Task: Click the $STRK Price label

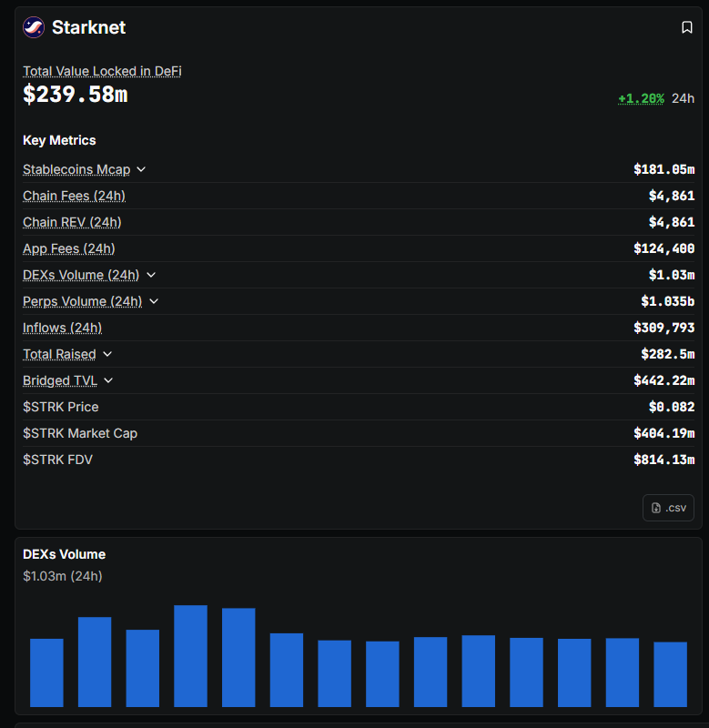Action: pyautogui.click(x=61, y=407)
